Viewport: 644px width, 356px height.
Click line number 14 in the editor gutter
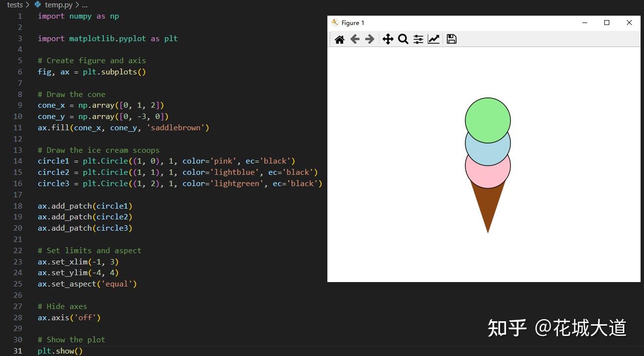18,161
